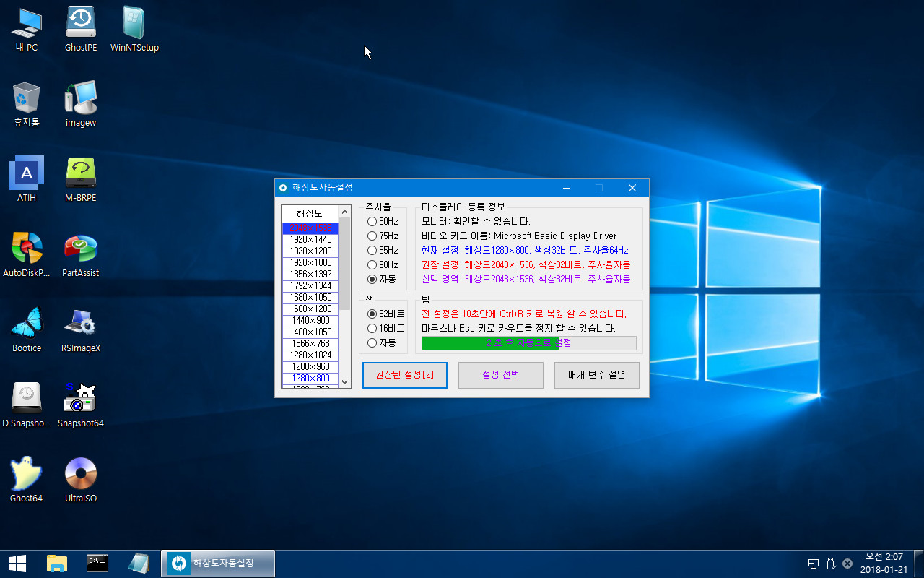Select the 해상도자동설정 taskbar button
924x578 pixels.
click(x=218, y=563)
